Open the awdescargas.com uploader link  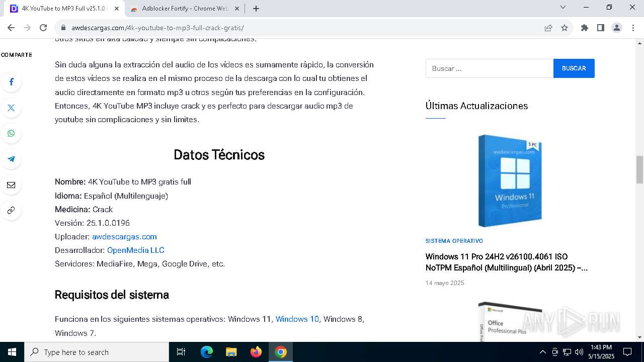pos(124,236)
